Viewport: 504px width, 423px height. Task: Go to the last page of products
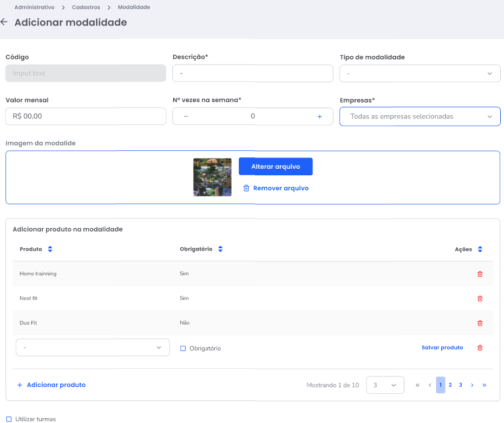tap(484, 385)
